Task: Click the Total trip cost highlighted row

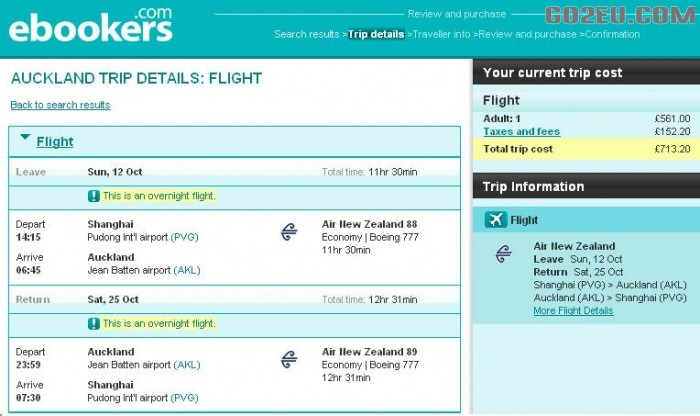Action: tap(586, 149)
